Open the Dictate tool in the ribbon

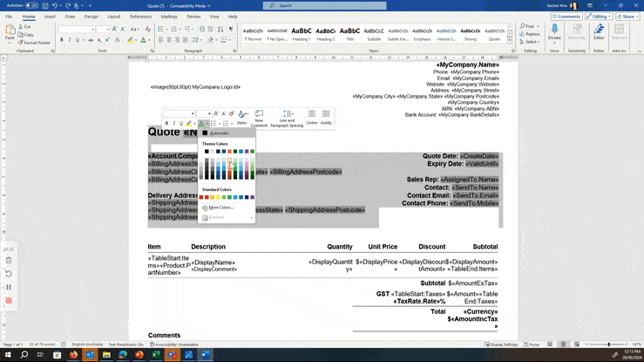tap(555, 33)
